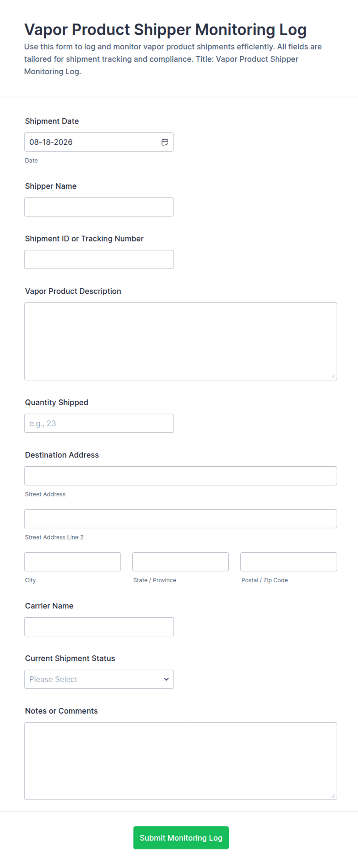Grab the Notes or Comments resize handle

tap(333, 796)
